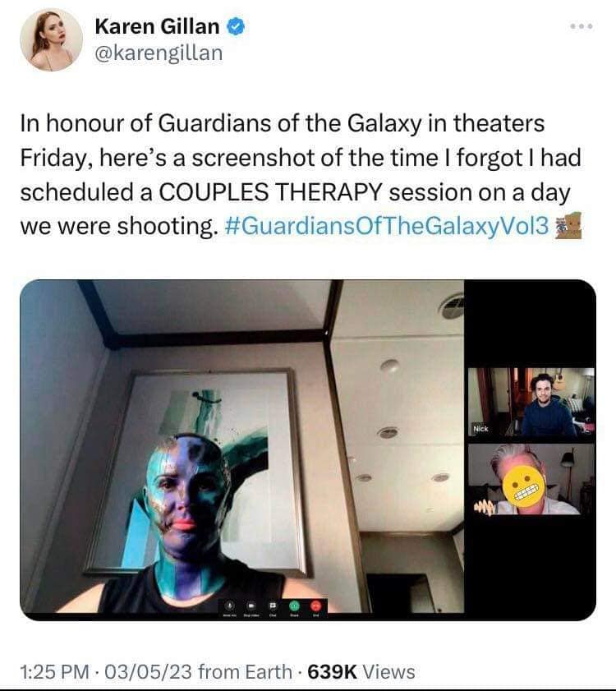
Task: Click the blue verified badge
Action: tap(236, 26)
